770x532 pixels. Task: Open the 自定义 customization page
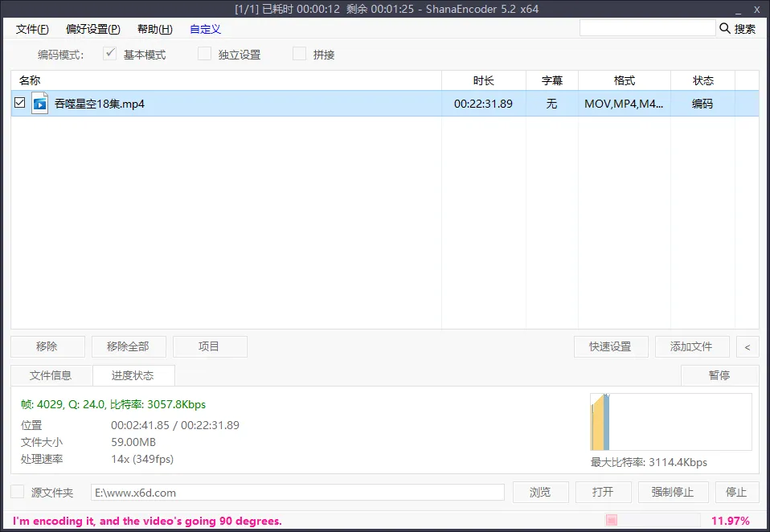(x=205, y=29)
